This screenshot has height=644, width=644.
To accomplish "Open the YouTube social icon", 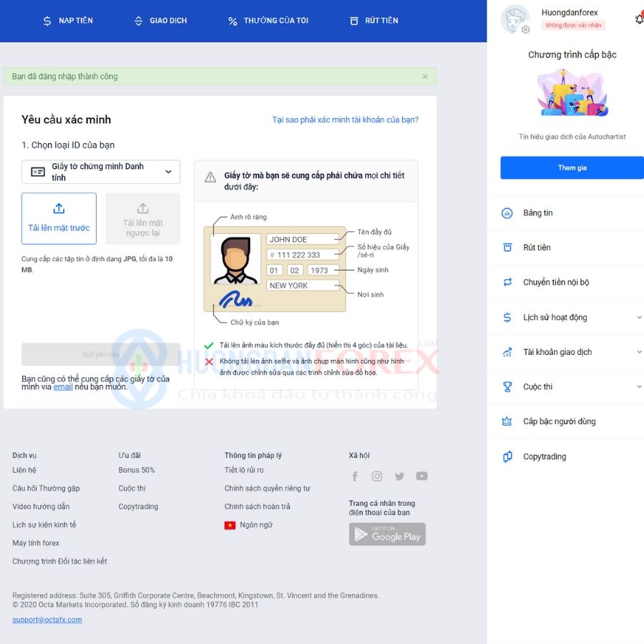I will 421,476.
